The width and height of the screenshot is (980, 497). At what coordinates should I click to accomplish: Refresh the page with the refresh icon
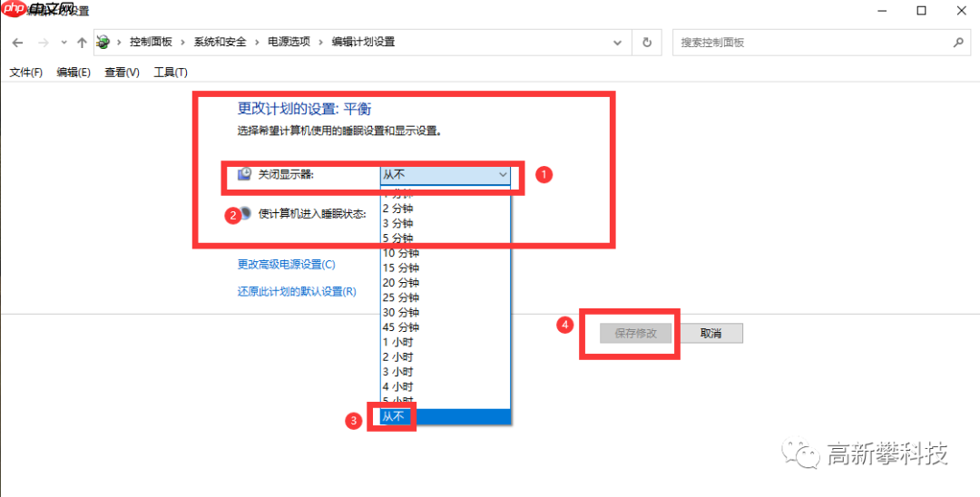(647, 43)
